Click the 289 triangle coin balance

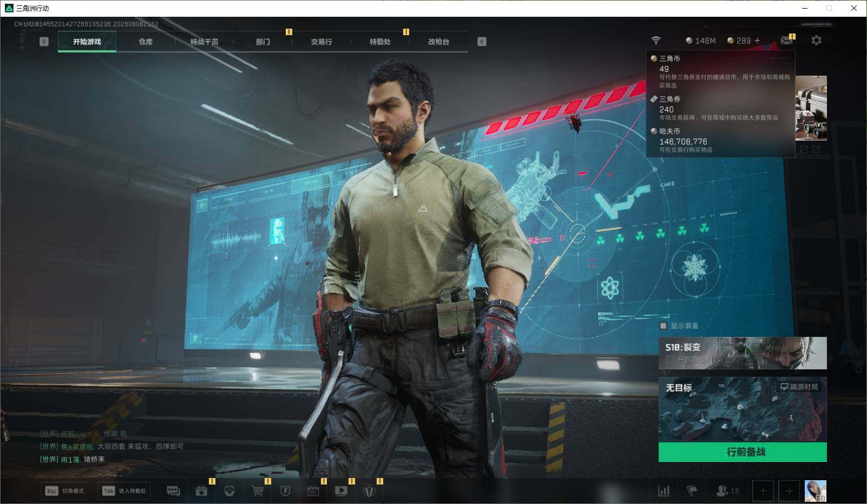coord(739,41)
